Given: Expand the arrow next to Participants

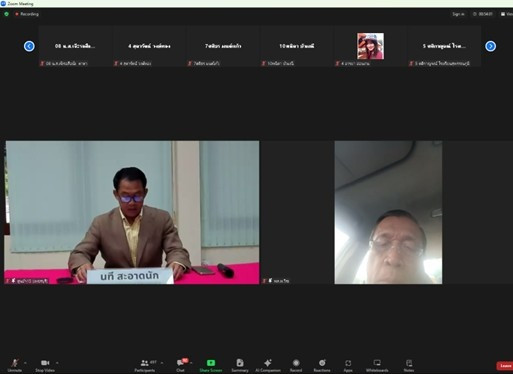Looking at the screenshot, I should (x=162, y=363).
